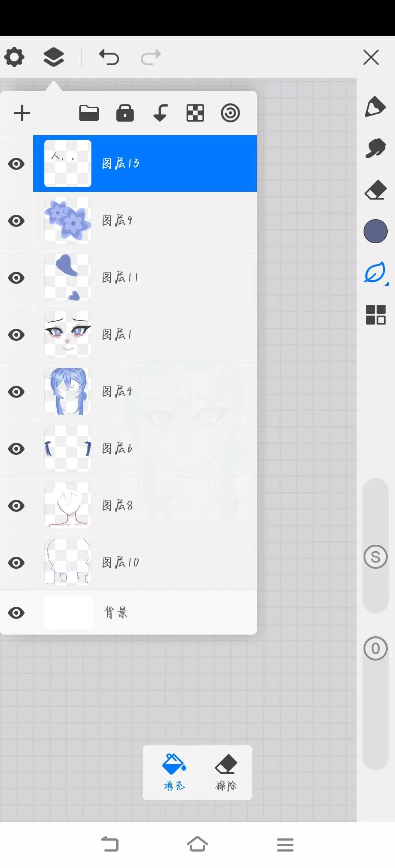Open the settings gear
395x868 pixels.
[x=14, y=57]
